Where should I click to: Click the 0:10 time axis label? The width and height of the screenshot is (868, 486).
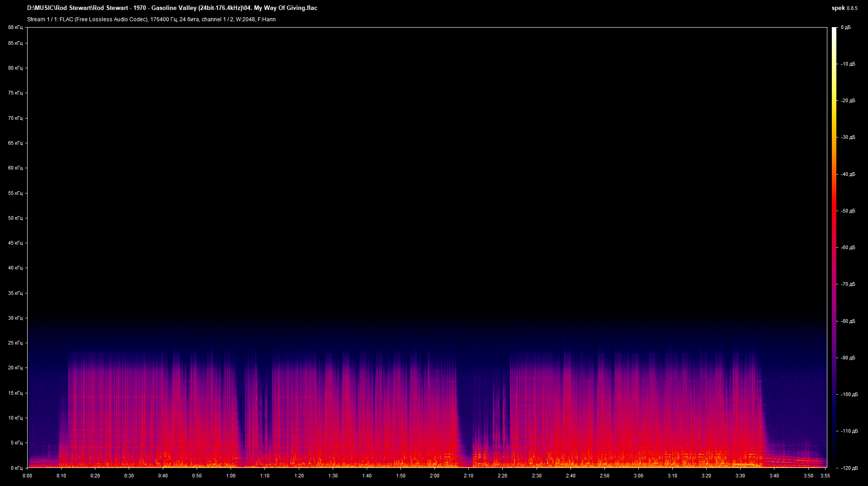point(61,476)
